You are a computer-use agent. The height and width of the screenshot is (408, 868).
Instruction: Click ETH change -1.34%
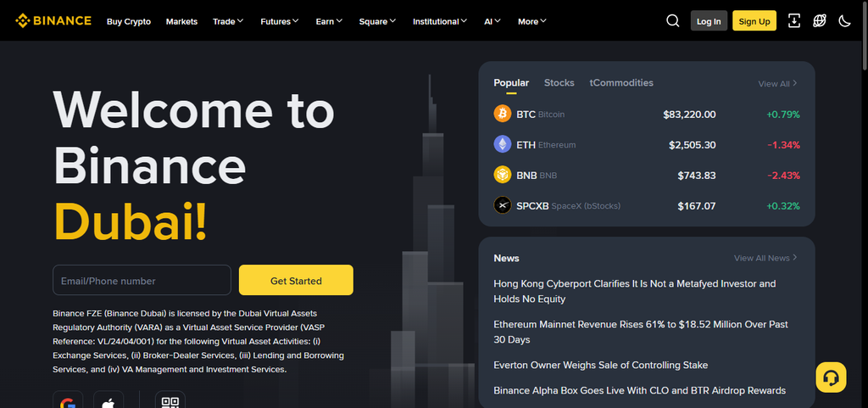[x=783, y=145]
